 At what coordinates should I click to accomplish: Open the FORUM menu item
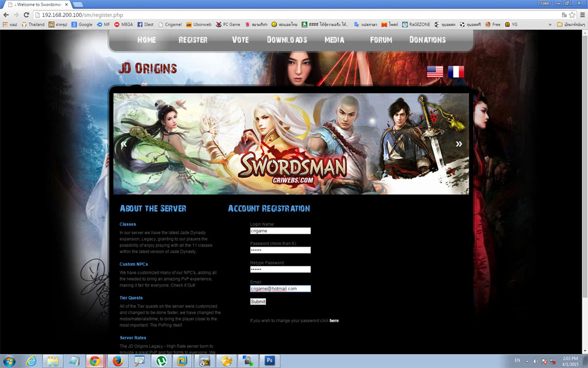[x=381, y=40]
